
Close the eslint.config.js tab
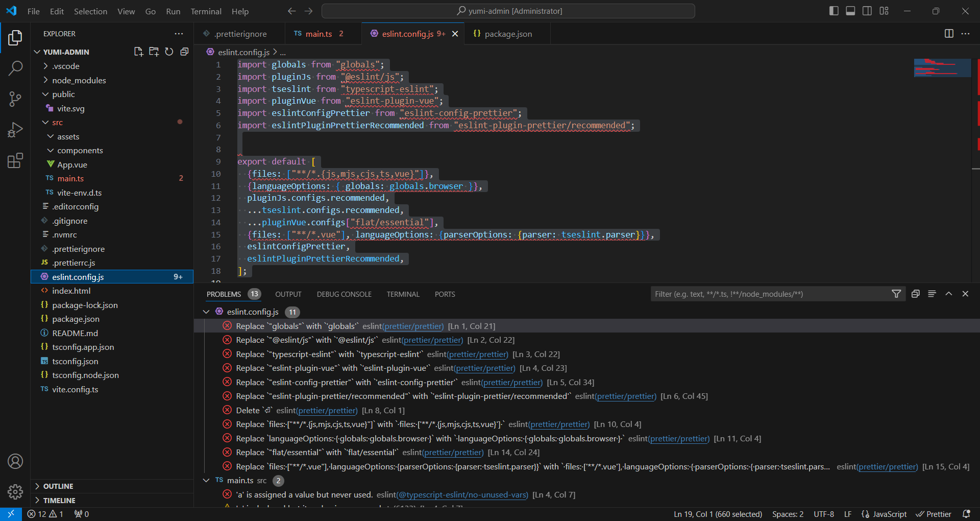click(455, 34)
